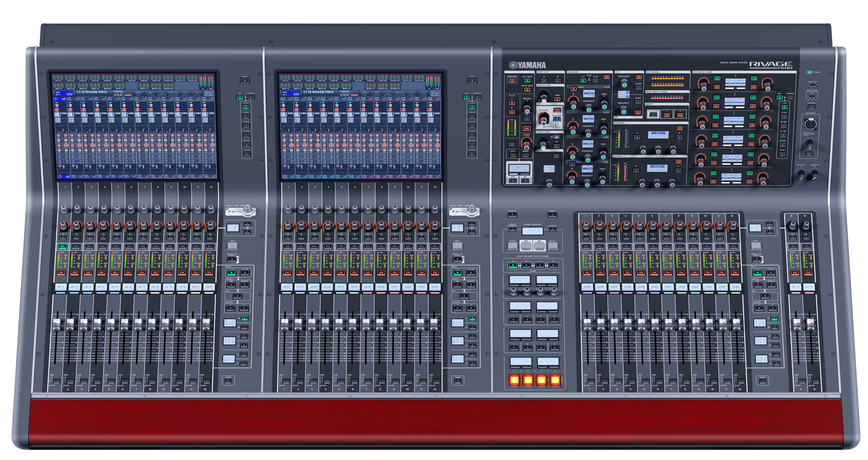Click the RECORDING USB port

pos(812,97)
